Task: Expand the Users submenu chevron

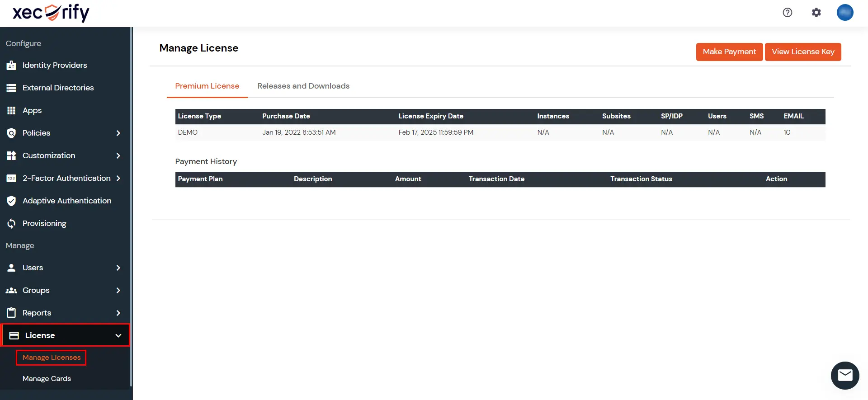Action: click(x=118, y=268)
